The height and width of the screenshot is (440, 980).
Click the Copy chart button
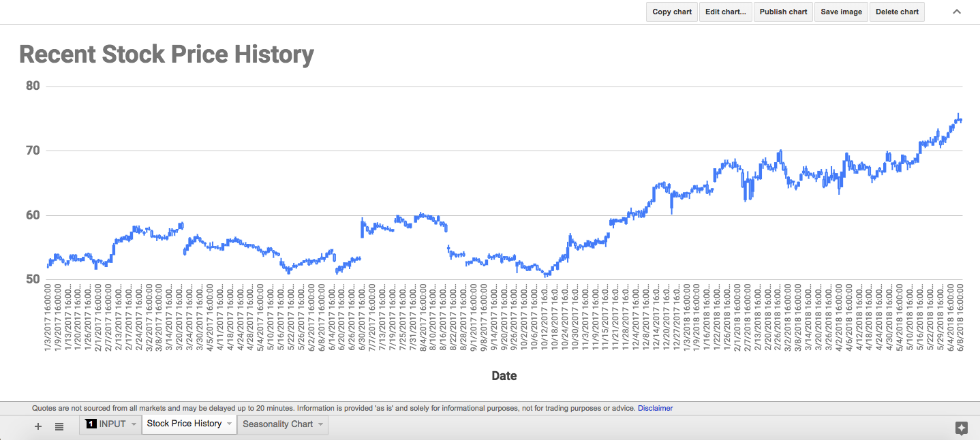(671, 12)
